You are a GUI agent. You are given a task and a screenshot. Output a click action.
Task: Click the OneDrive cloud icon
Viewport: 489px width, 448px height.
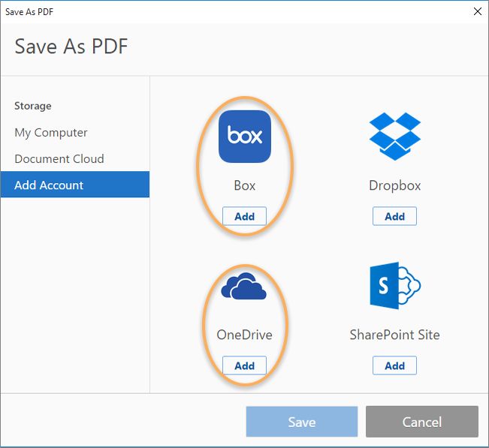[x=244, y=286]
